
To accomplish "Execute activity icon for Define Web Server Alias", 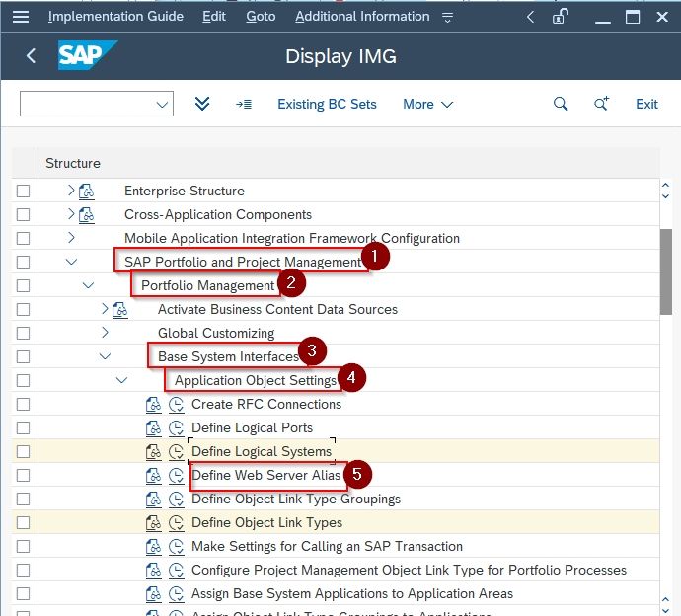I will click(177, 475).
